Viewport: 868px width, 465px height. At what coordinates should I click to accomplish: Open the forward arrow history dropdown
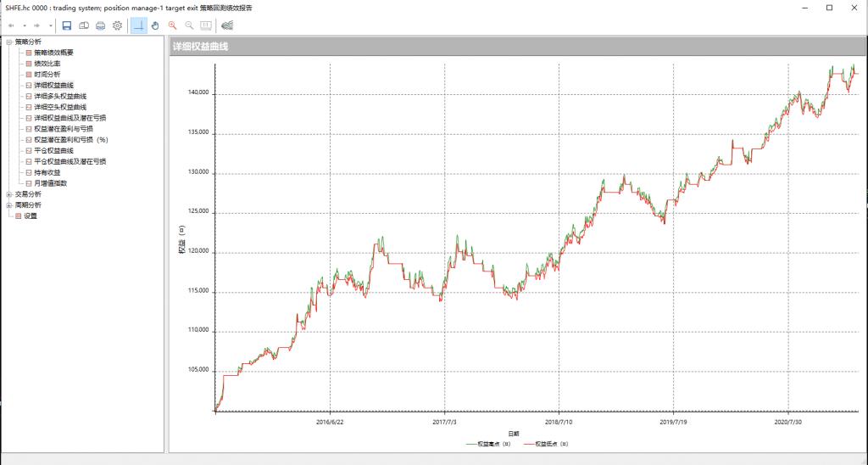pos(50,25)
